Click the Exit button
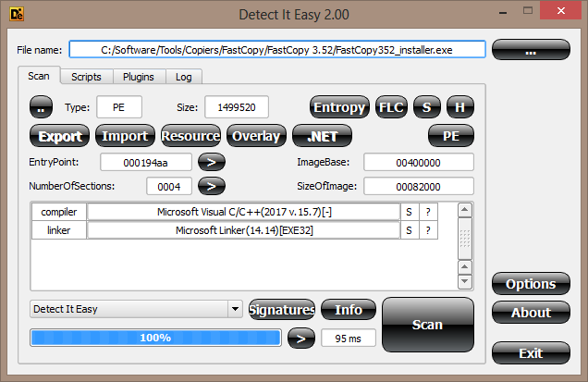 point(531,352)
